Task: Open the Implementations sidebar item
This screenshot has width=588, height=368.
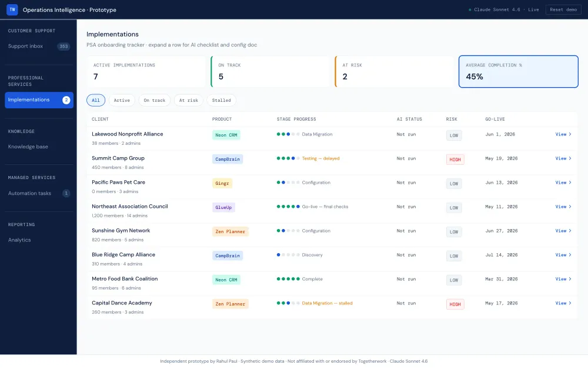Action: pyautogui.click(x=39, y=100)
